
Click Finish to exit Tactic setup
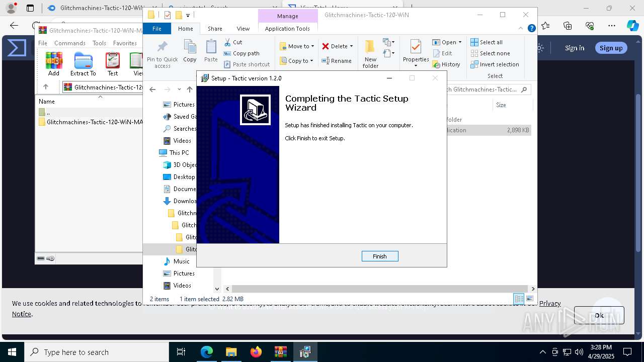[380, 256]
